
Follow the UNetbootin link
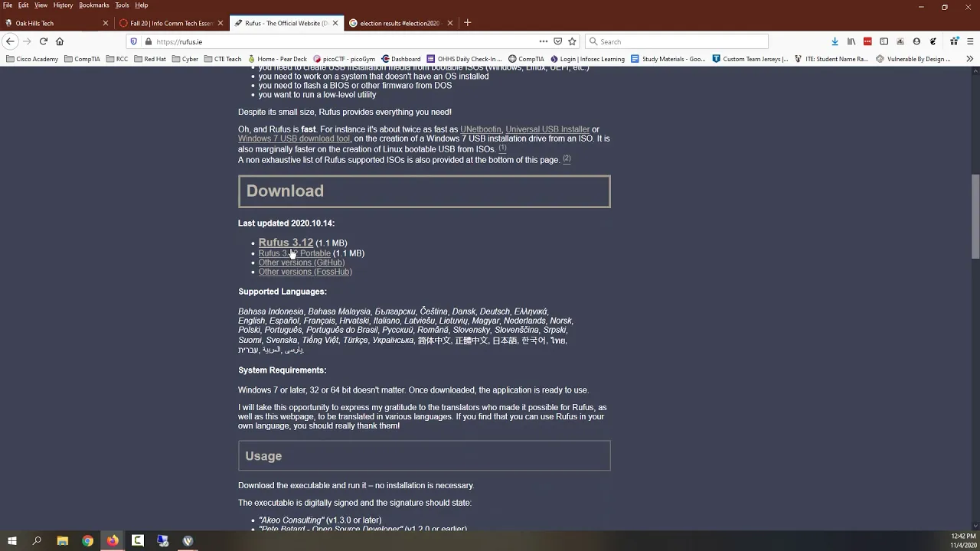click(x=481, y=129)
